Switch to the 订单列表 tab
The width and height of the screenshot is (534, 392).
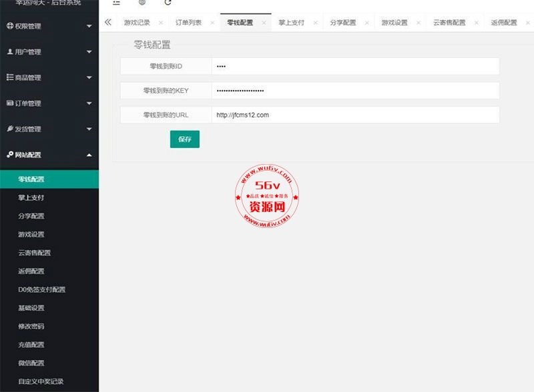click(x=188, y=23)
